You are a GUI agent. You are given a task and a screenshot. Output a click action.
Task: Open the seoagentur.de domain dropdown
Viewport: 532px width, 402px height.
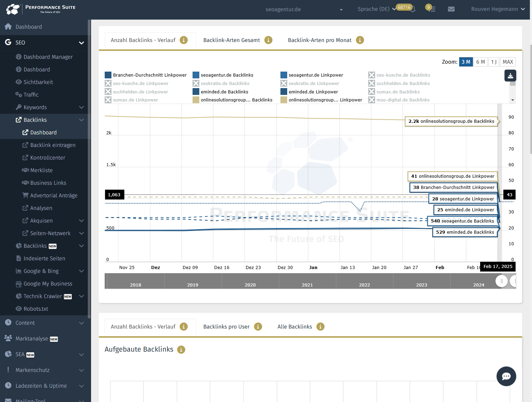click(x=304, y=9)
